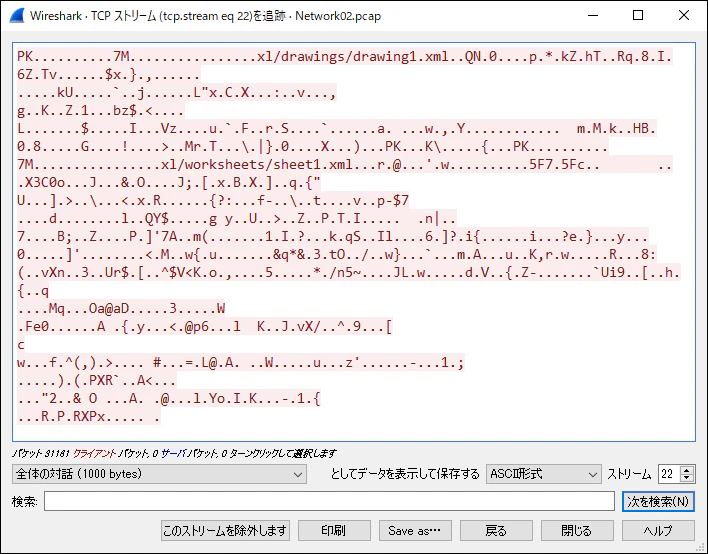Click the xl/drawings/drawing1.xml text in stream
Screen dimensions: 708x554
353,56
